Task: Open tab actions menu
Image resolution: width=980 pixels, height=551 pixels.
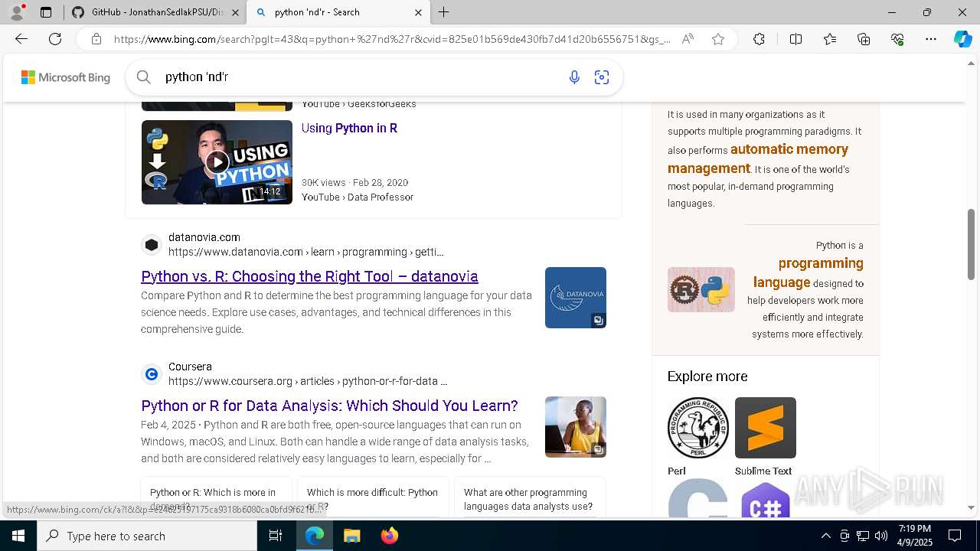Action: coord(46,12)
